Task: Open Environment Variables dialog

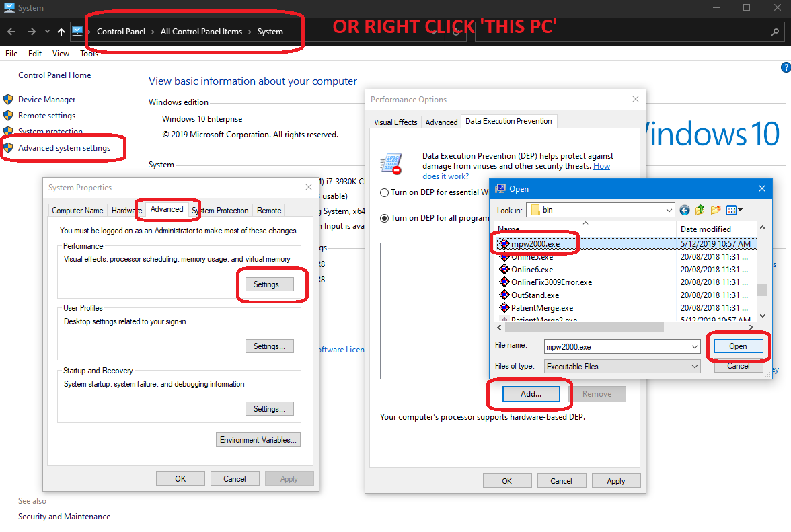Action: pyautogui.click(x=258, y=440)
